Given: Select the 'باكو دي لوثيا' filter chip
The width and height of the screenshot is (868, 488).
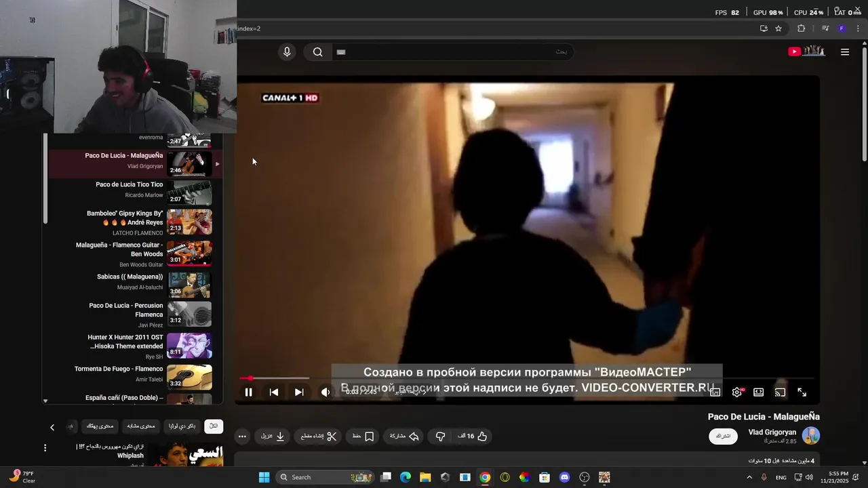Looking at the screenshot, I should point(182,426).
